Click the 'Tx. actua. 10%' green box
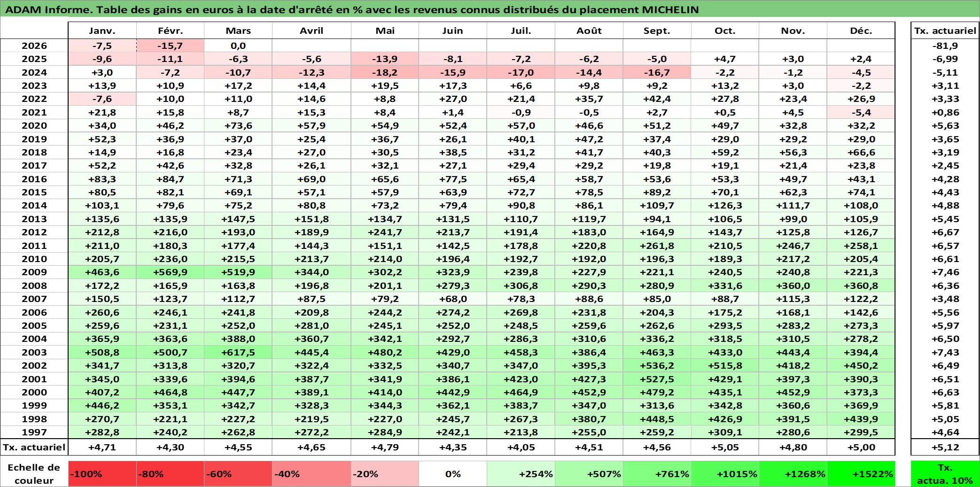Screen dimensions: 980x487 [945, 474]
